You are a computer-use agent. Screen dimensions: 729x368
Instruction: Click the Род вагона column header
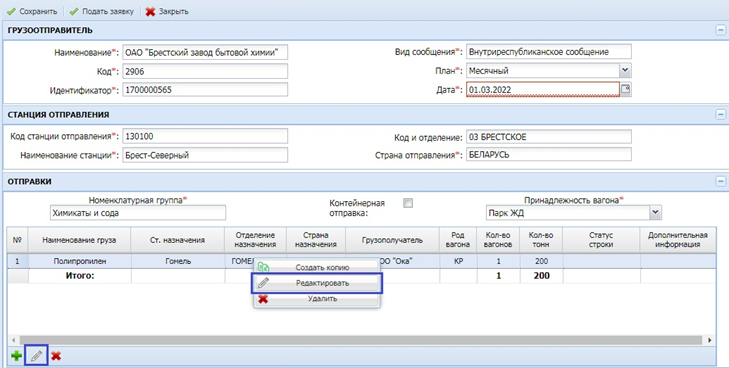[458, 240]
